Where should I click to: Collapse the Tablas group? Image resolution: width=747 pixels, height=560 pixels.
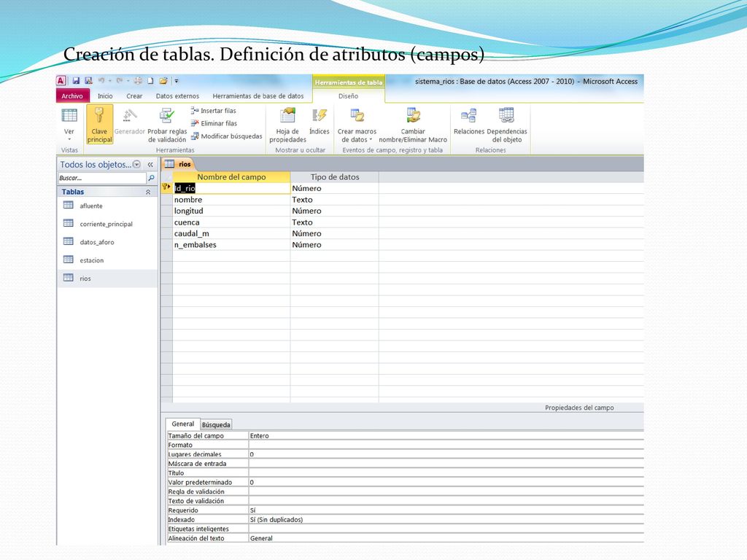(148, 192)
